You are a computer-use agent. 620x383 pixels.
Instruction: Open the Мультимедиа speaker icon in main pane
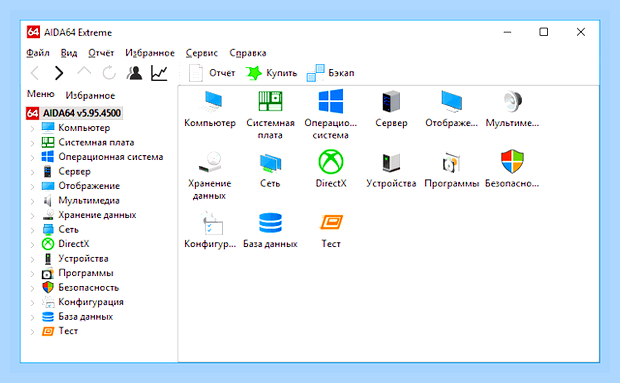pyautogui.click(x=512, y=102)
